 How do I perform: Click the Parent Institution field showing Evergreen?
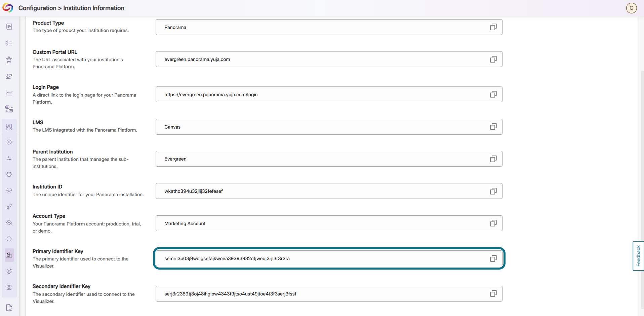[x=329, y=159]
